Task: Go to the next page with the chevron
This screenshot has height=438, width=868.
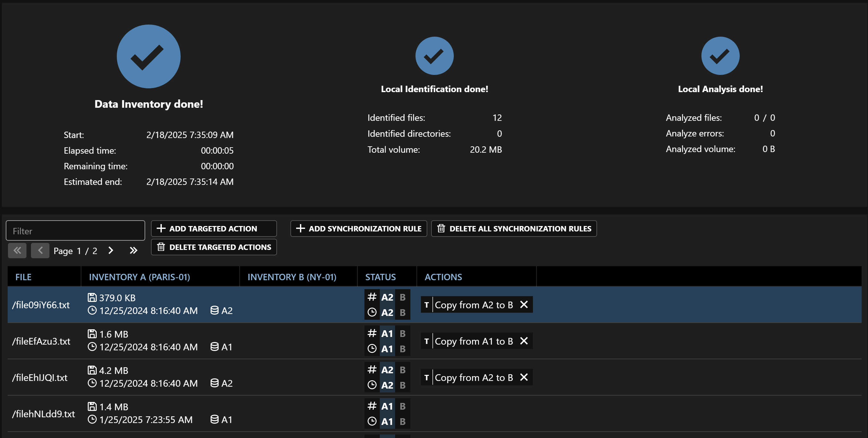Action: pos(110,251)
